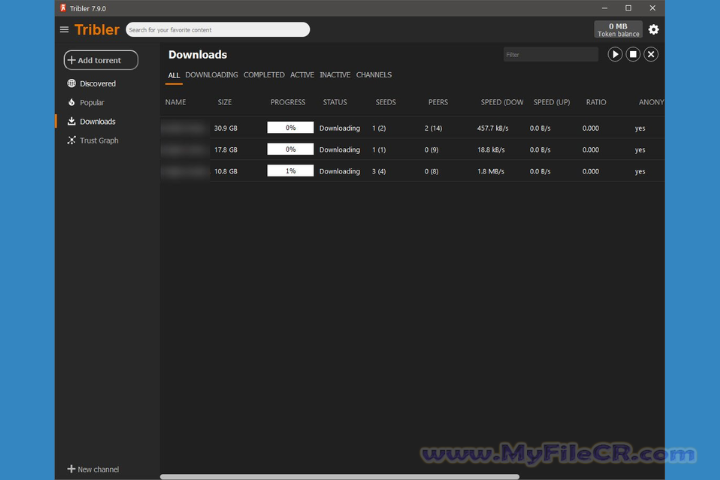Select the 17.8 GB size cell
Screen dimensions: 720x480
(x=226, y=150)
